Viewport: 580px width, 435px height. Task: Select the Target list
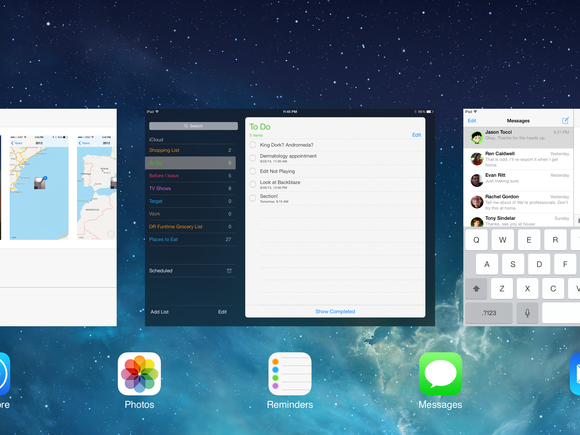[x=190, y=201]
